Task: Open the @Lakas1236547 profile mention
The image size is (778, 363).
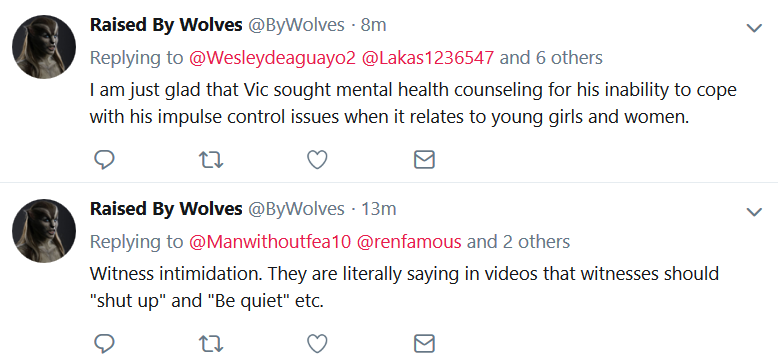Action: (428, 58)
